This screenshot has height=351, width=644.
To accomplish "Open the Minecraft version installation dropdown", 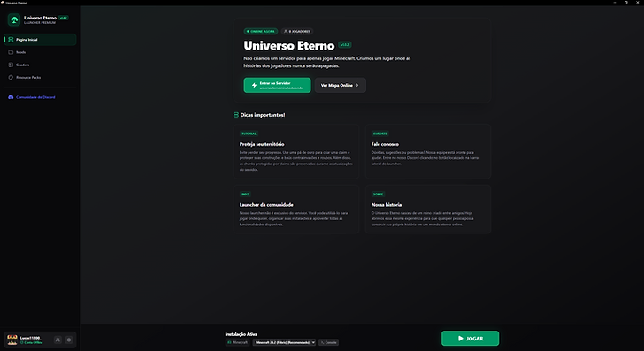I will (284, 342).
